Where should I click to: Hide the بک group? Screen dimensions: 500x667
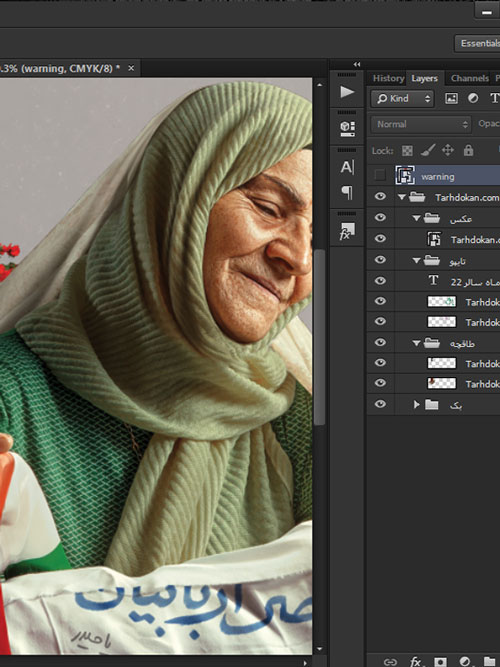380,404
